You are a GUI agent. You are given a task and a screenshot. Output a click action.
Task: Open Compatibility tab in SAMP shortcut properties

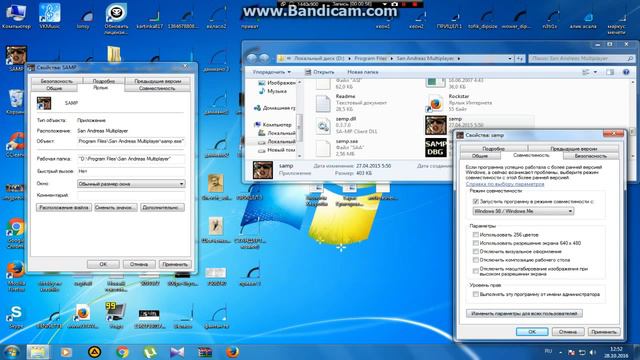(157, 88)
